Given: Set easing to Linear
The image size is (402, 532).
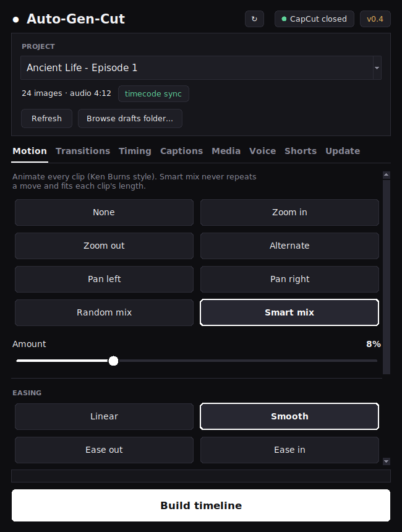Looking at the screenshot, I should coord(104,416).
